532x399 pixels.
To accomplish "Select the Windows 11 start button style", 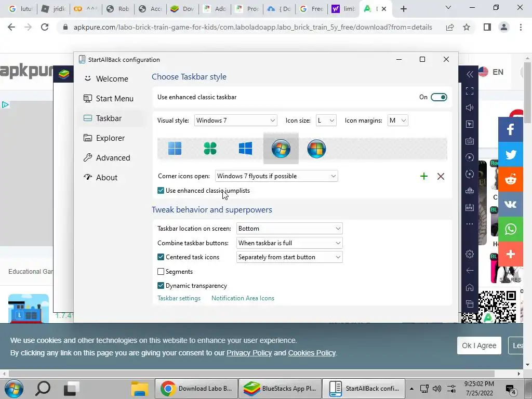I will [175, 148].
